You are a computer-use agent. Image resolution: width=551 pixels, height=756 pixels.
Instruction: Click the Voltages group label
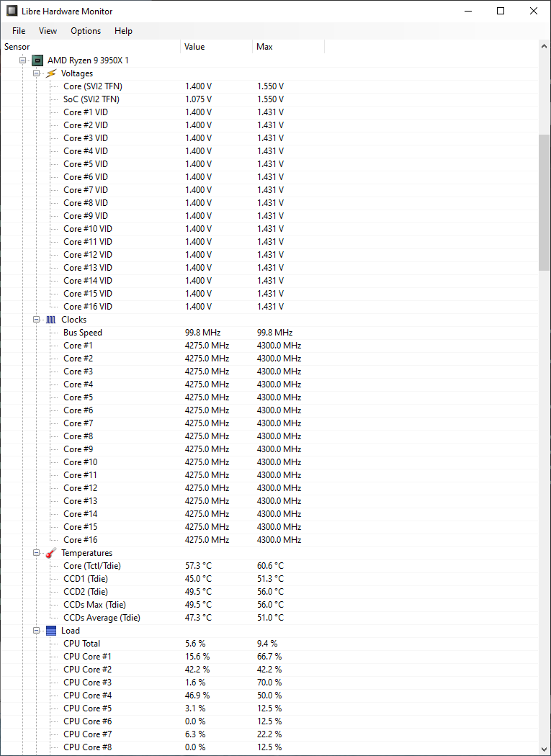[x=77, y=73]
